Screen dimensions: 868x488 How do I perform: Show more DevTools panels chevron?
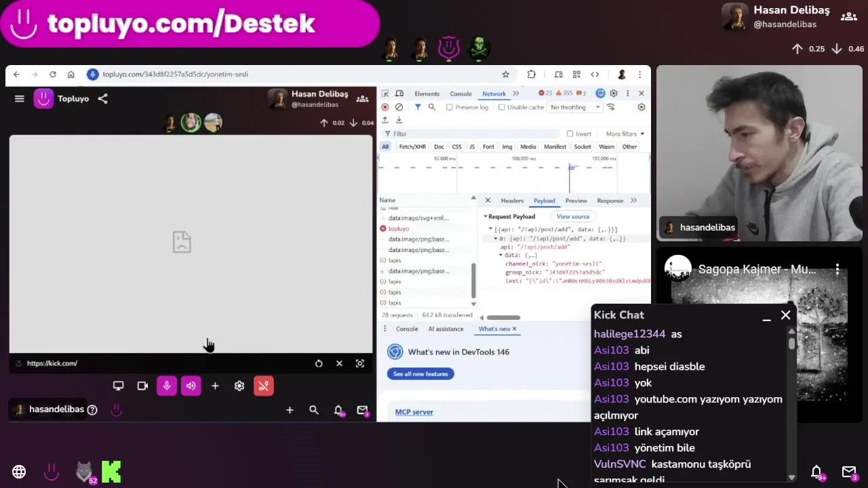coord(516,94)
